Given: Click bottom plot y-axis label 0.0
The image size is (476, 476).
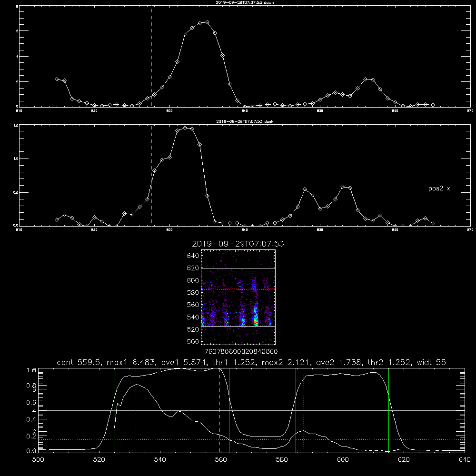Looking at the screenshot, I should (x=31, y=451).
